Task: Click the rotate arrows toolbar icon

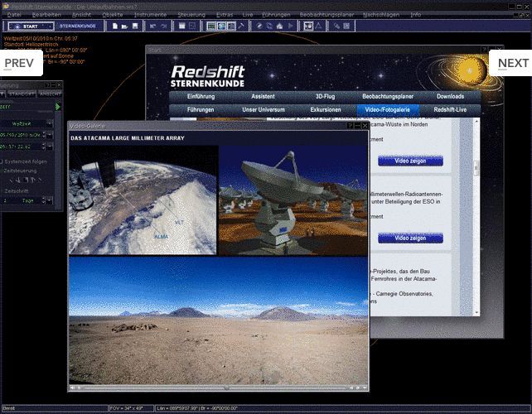Action: click(x=269, y=26)
